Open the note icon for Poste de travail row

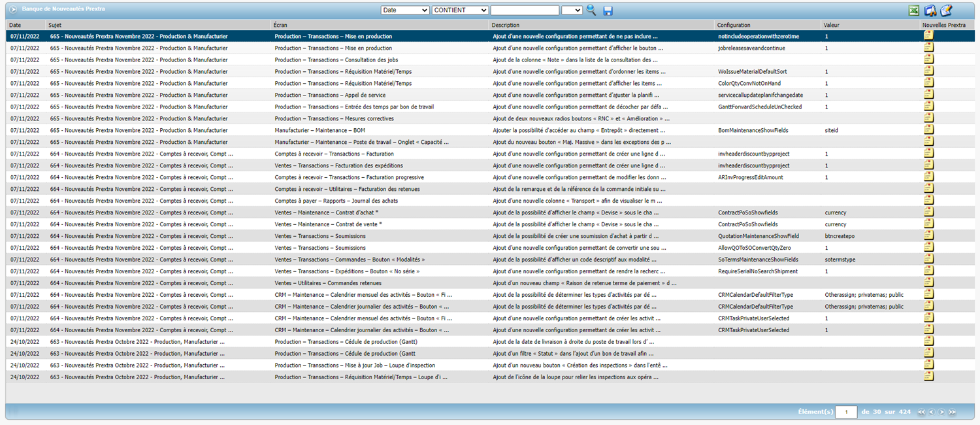tap(928, 142)
